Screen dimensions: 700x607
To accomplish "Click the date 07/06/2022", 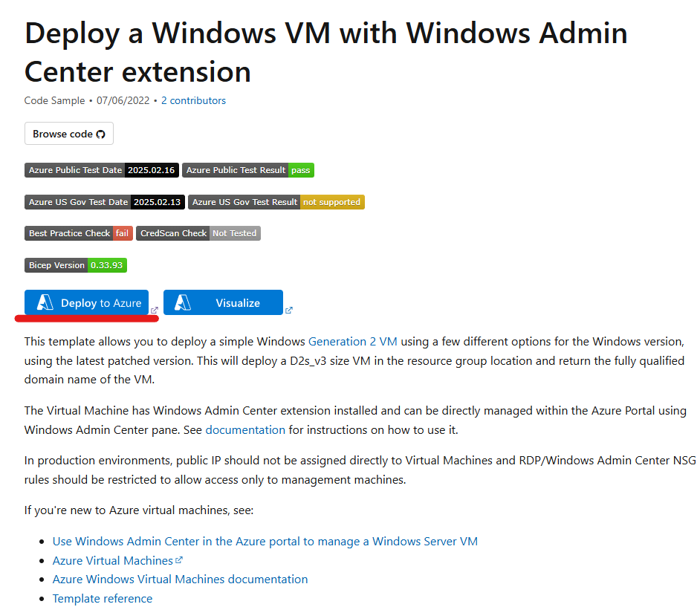I will point(123,100).
